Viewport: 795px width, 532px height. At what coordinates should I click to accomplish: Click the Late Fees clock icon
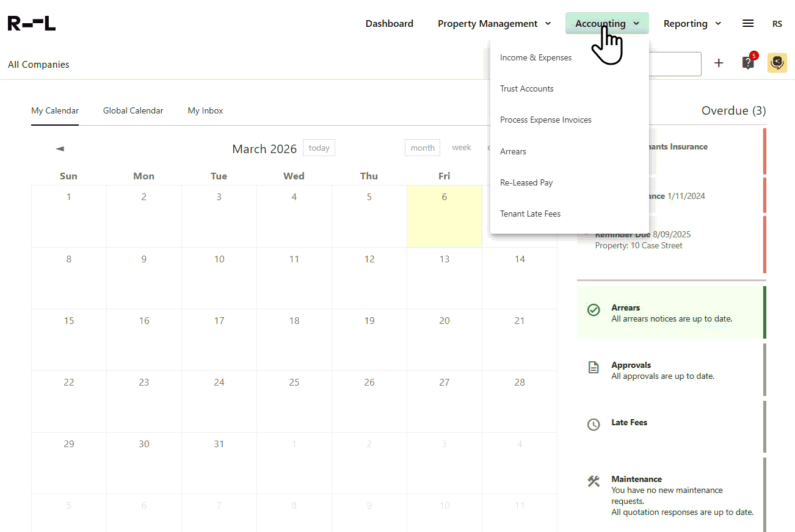click(594, 425)
